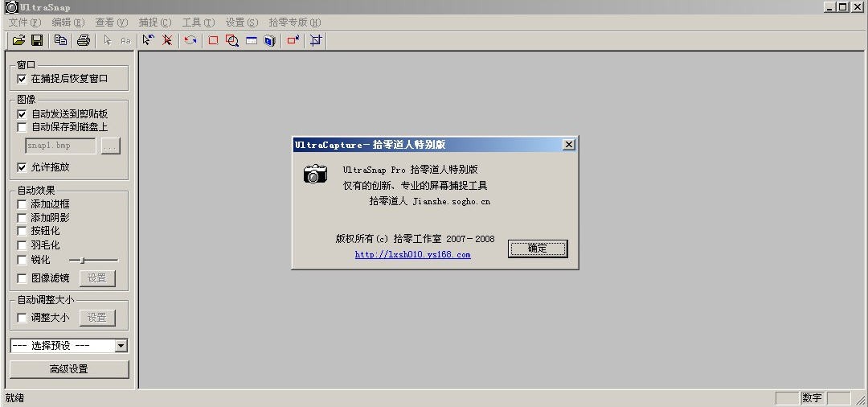
Task: Enable the 锐化 checkbox
Action: 22,260
